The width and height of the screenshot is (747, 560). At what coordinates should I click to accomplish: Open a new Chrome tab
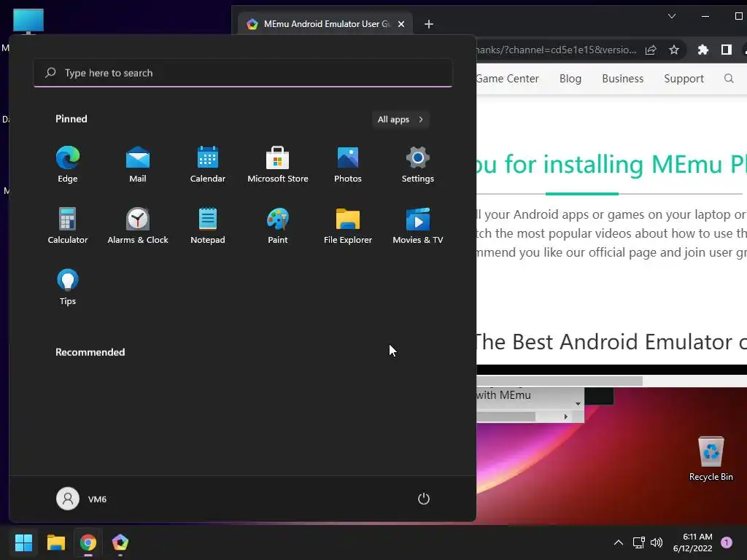tap(429, 24)
